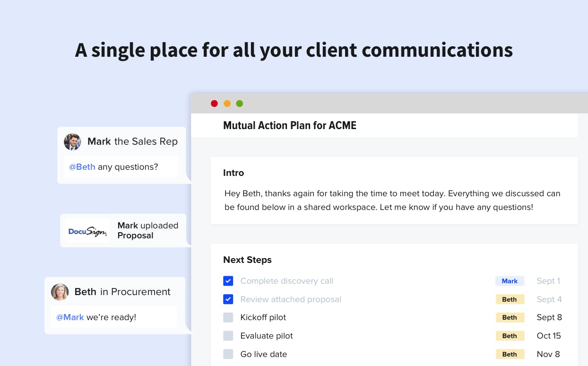This screenshot has width=588, height=366.
Task: Select the Nov 8 due date
Action: (548, 354)
